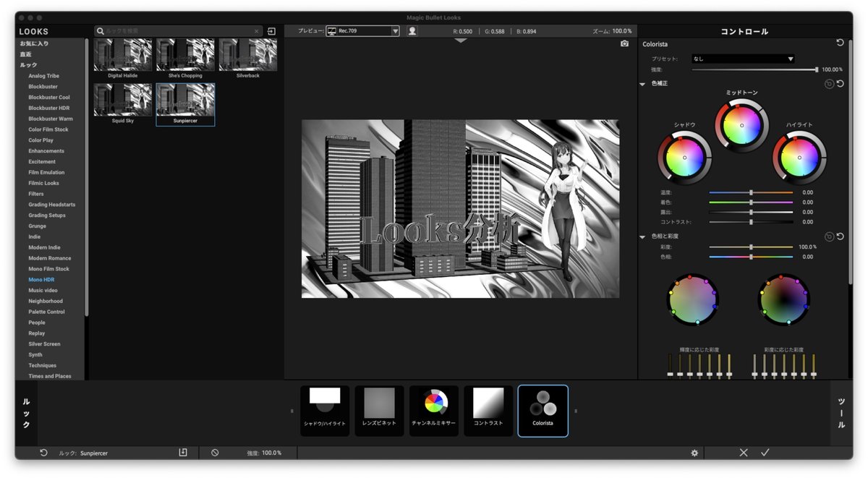Open the プリセット dropdown set to なし
The height and width of the screenshot is (478, 868).
(x=743, y=59)
